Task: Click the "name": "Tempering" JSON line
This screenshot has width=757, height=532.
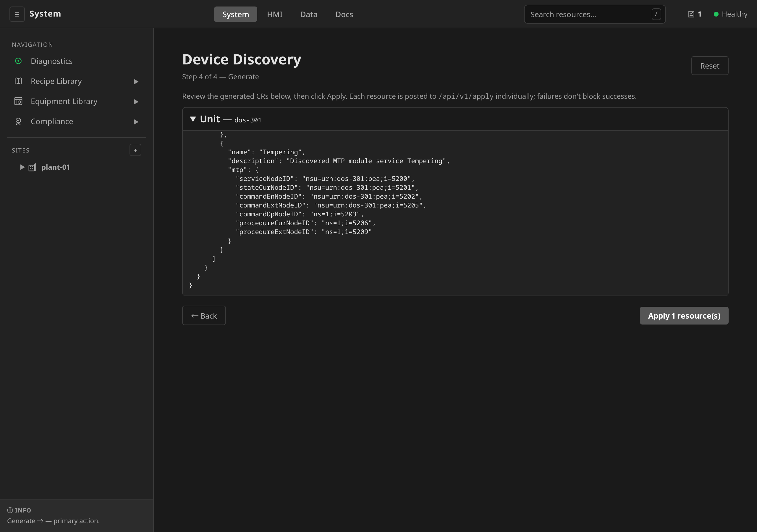Action: tap(267, 152)
